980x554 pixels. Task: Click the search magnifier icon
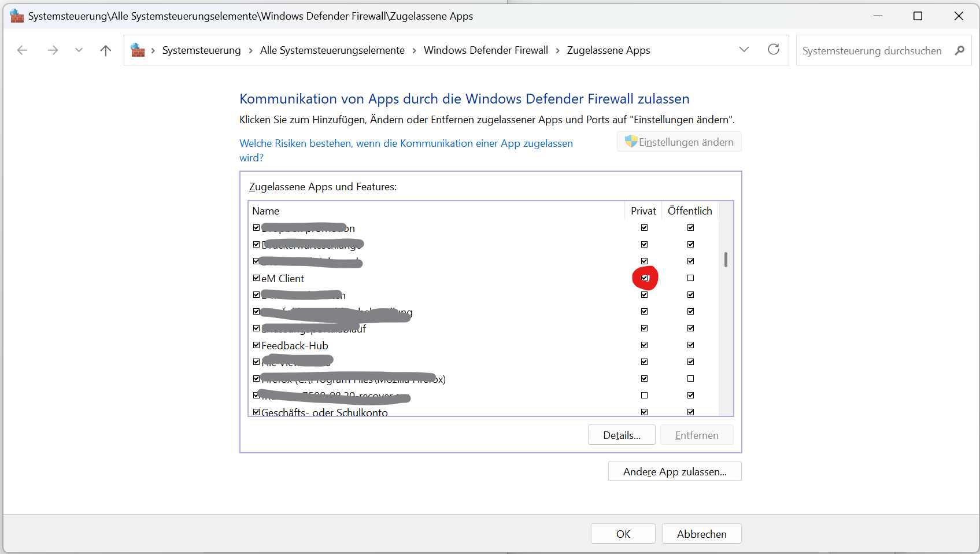point(959,50)
